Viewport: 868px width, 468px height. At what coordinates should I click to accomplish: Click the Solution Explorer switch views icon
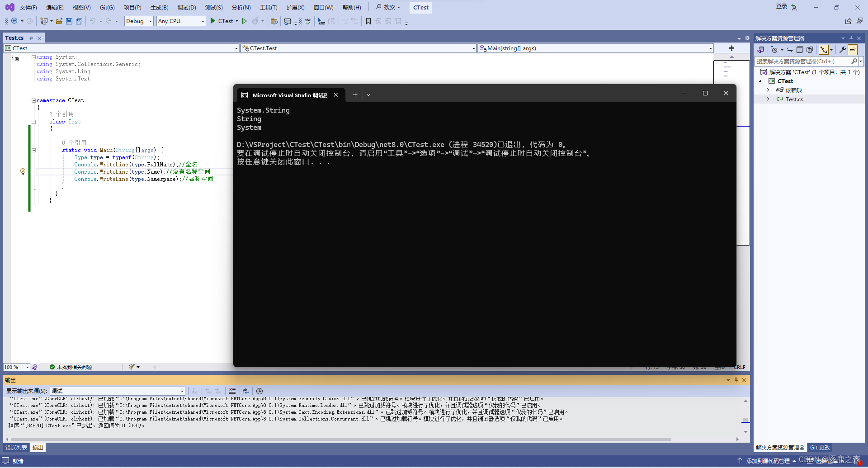pos(760,50)
